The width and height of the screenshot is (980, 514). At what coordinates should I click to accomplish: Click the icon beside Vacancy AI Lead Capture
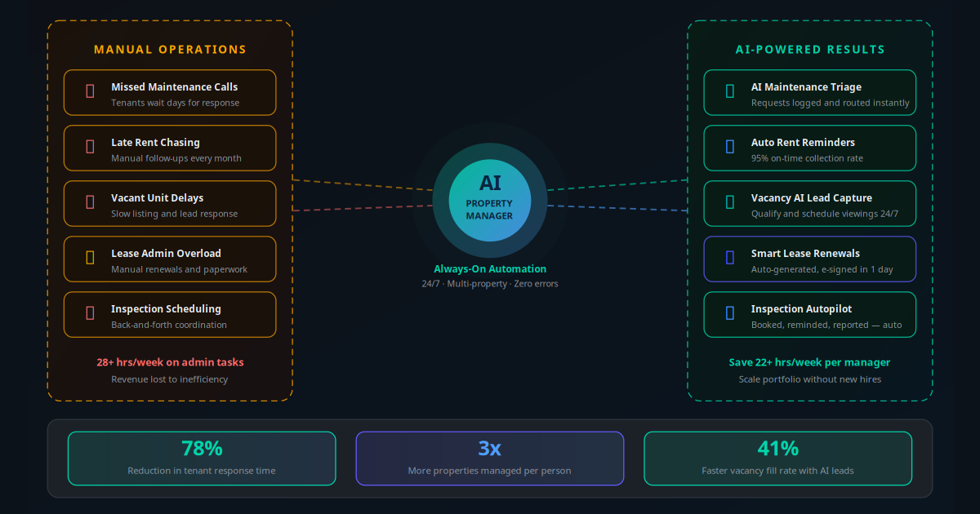pyautogui.click(x=730, y=202)
